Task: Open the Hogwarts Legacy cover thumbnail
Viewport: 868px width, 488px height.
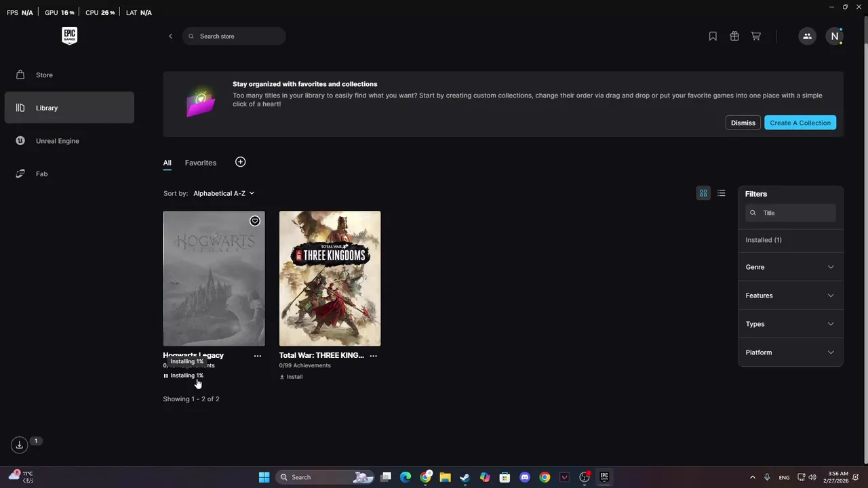Action: point(214,279)
